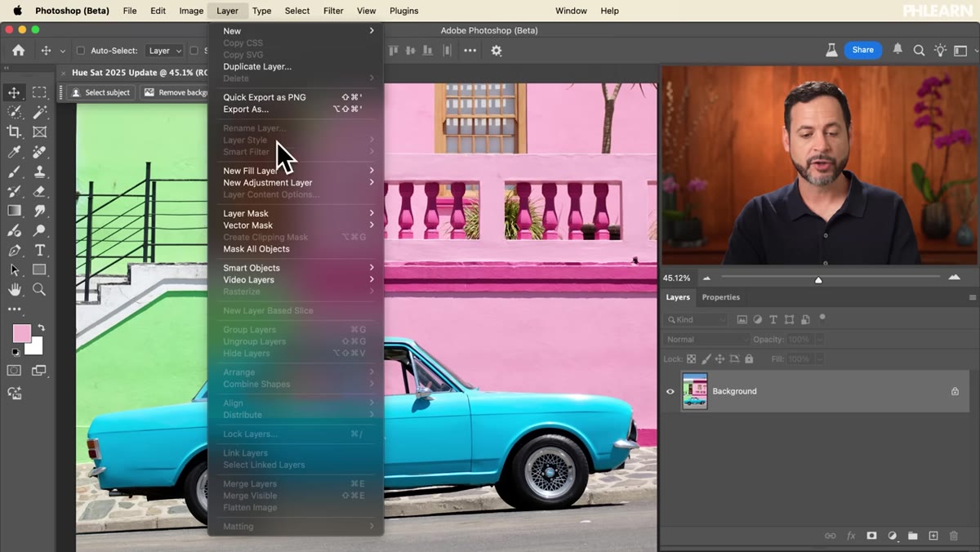Toggle the shape layer filter
This screenshot has width=980, height=552.
coord(789,320)
